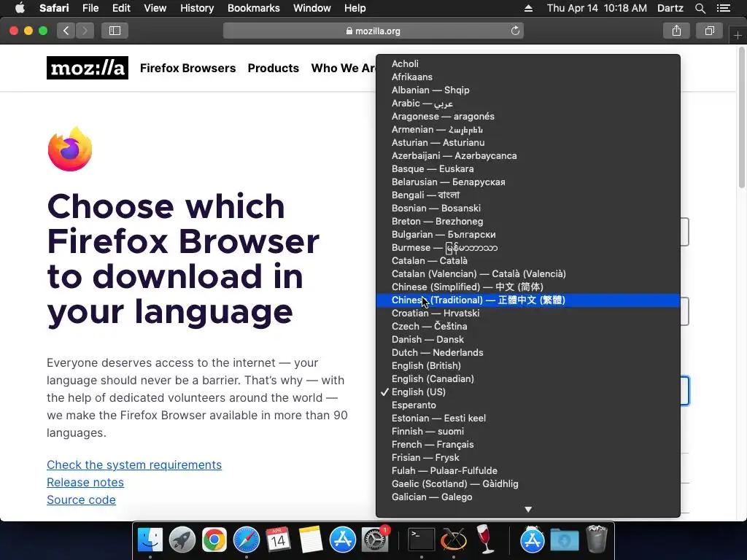Select Galician — Galego option

pos(528,497)
